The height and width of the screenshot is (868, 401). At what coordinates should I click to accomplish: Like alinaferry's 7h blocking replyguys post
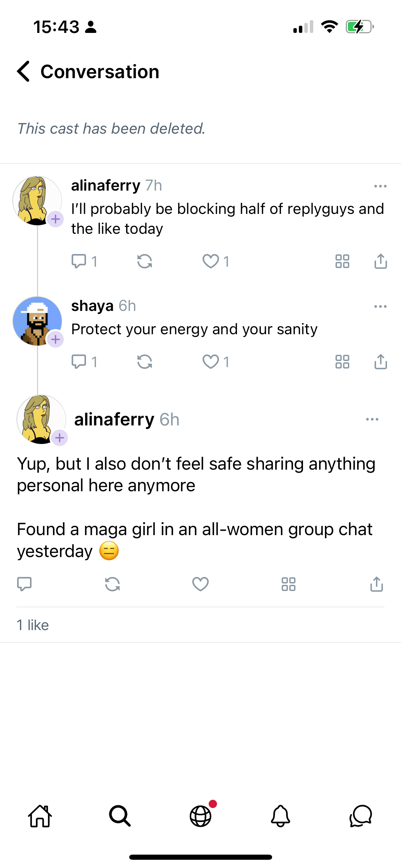pos(211,261)
